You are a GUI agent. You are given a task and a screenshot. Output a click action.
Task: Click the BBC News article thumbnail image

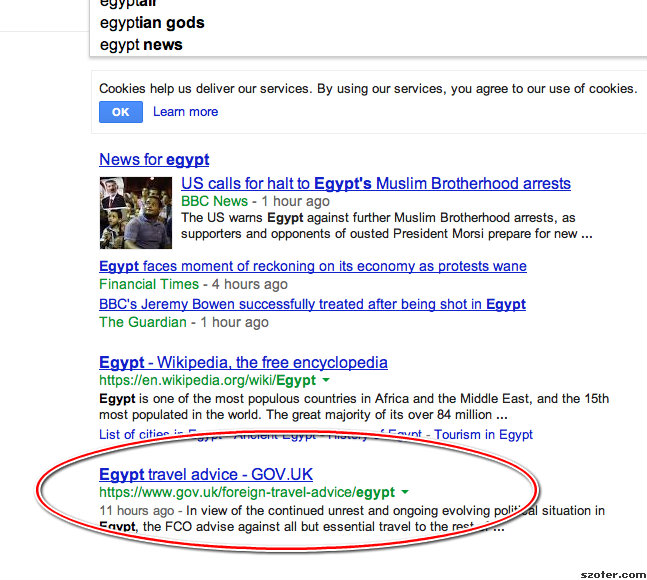point(136,213)
